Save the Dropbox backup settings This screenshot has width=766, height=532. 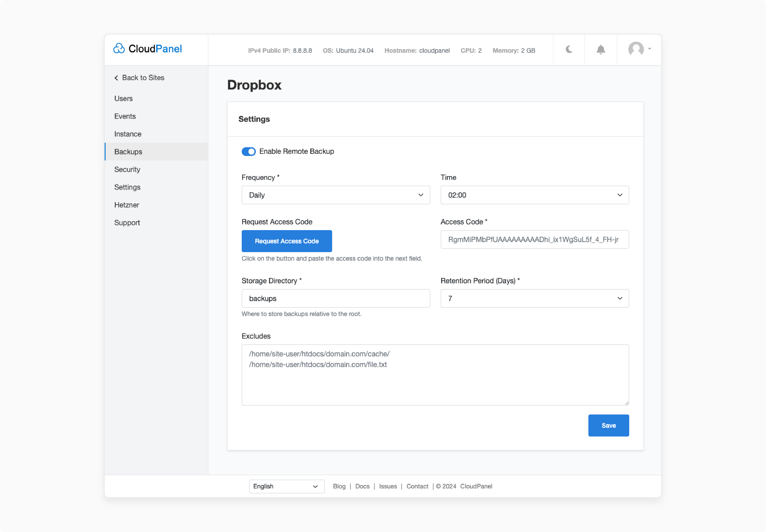click(x=608, y=425)
